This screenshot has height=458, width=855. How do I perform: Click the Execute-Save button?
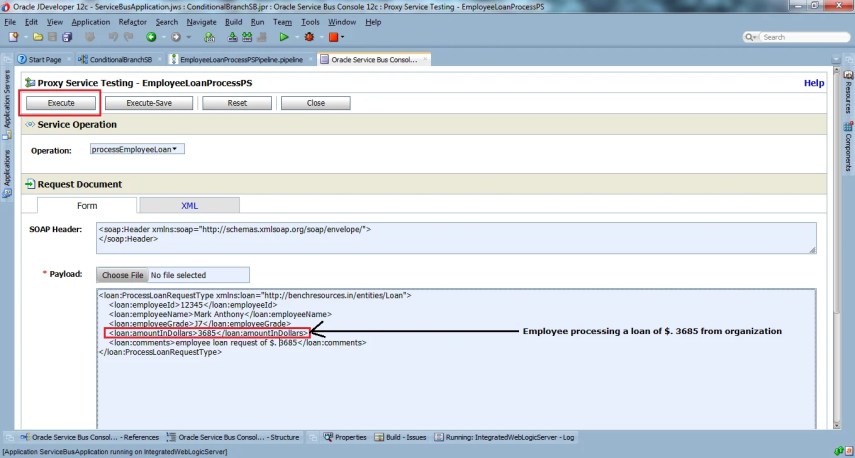[149, 103]
